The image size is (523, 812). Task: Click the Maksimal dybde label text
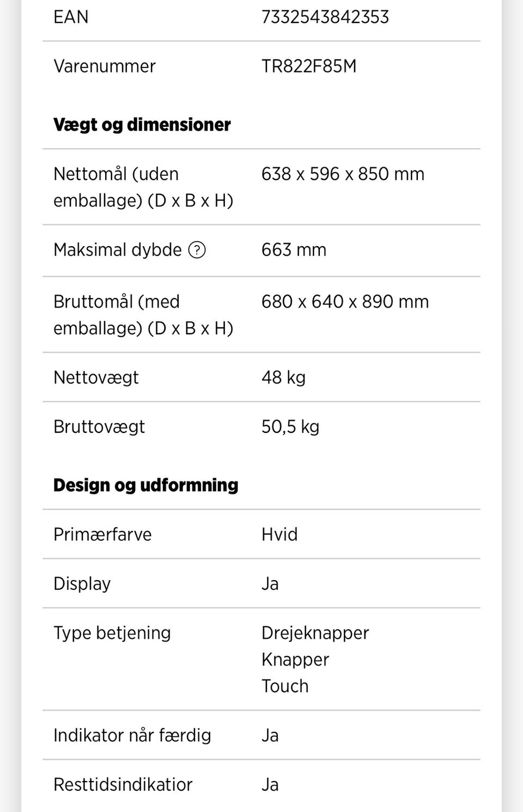click(x=117, y=250)
